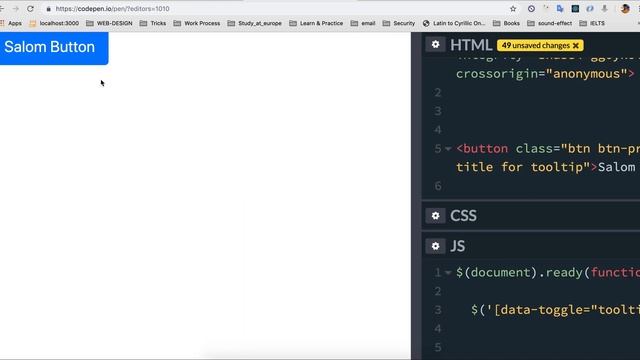Image resolution: width=640 pixels, height=360 pixels.
Task: Collapse the button tag fold arrow on line 5
Action: 448,149
